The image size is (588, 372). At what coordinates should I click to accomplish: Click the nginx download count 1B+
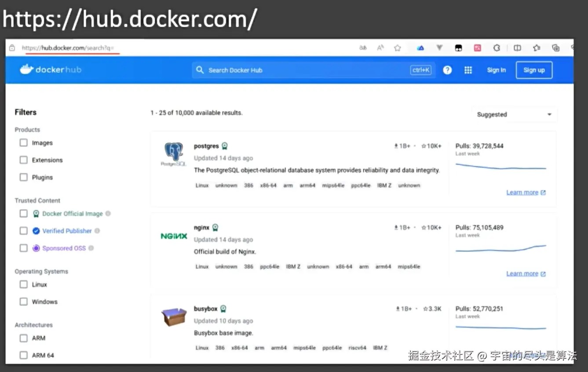tap(402, 227)
